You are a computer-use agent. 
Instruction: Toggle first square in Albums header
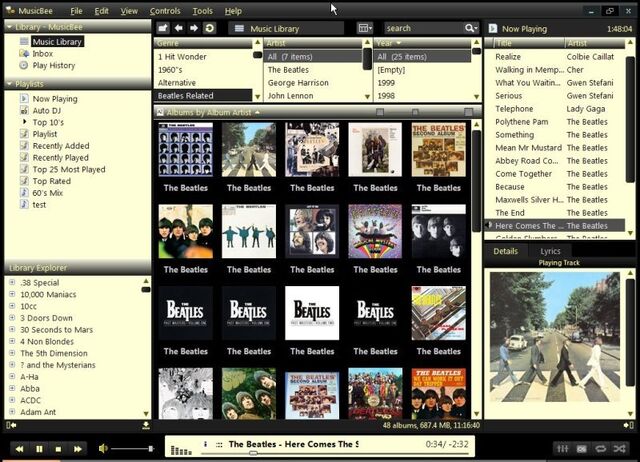[x=380, y=112]
